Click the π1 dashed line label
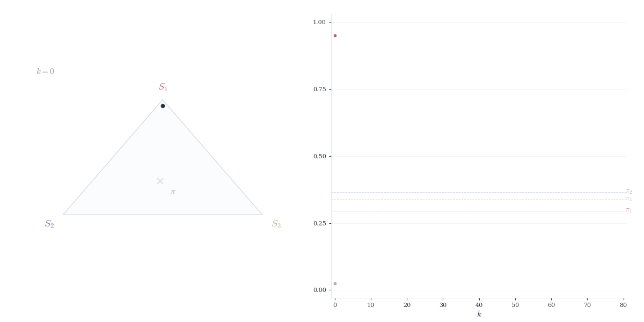Screen dimensions: 644x322 click(x=628, y=210)
